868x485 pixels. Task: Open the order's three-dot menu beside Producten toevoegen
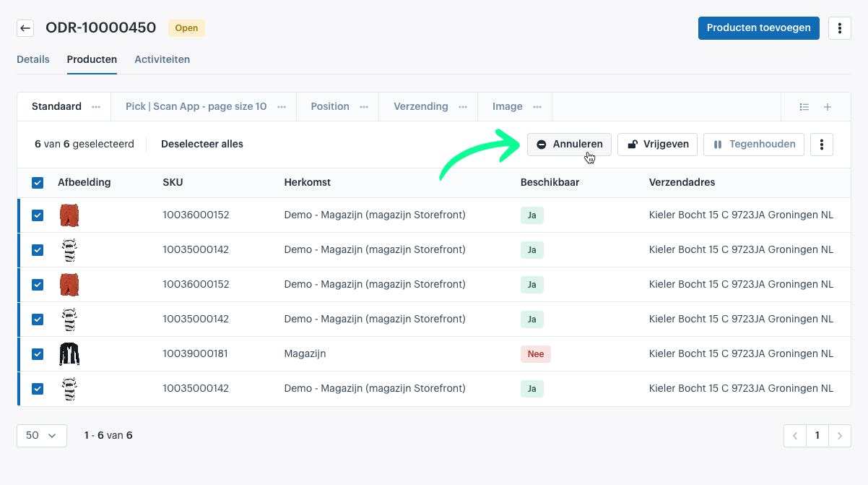pos(839,28)
